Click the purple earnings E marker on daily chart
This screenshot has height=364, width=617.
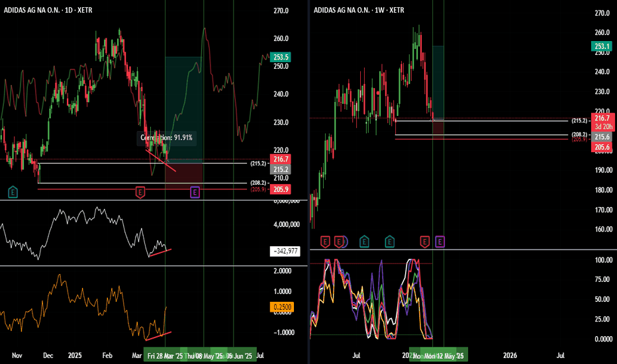[x=195, y=192]
